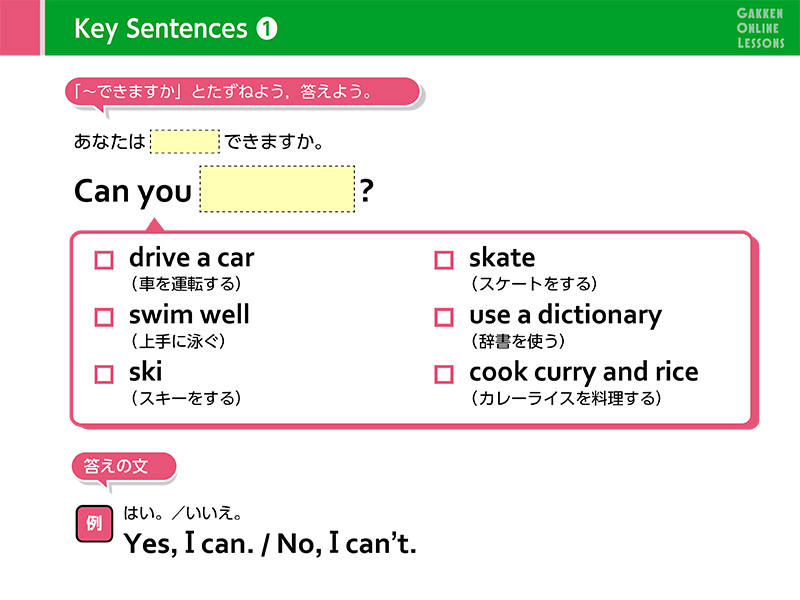The height and width of the screenshot is (600, 800).
Task: Click the drive a car phrase text
Action: [x=191, y=258]
